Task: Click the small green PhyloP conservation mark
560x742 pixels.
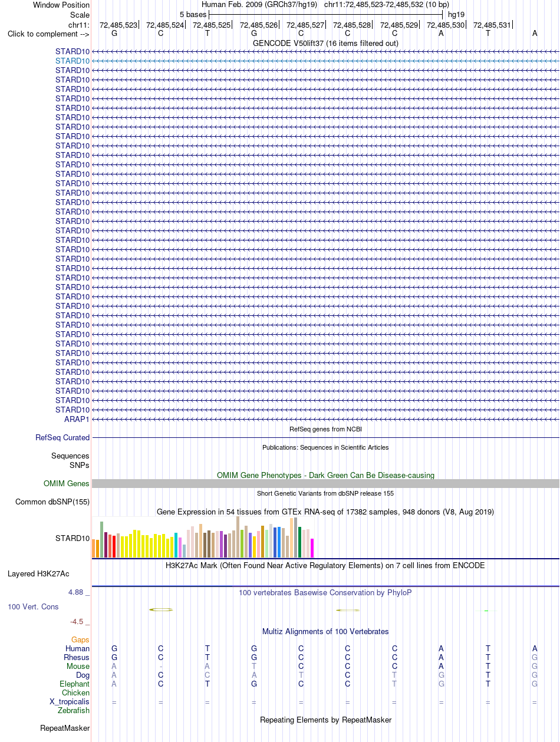Action: pos(486,611)
